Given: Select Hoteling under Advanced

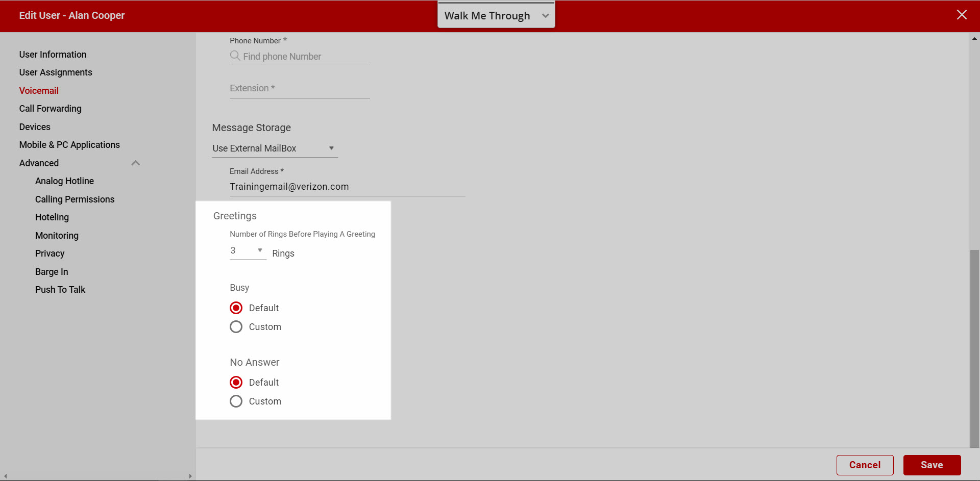Looking at the screenshot, I should 52,217.
